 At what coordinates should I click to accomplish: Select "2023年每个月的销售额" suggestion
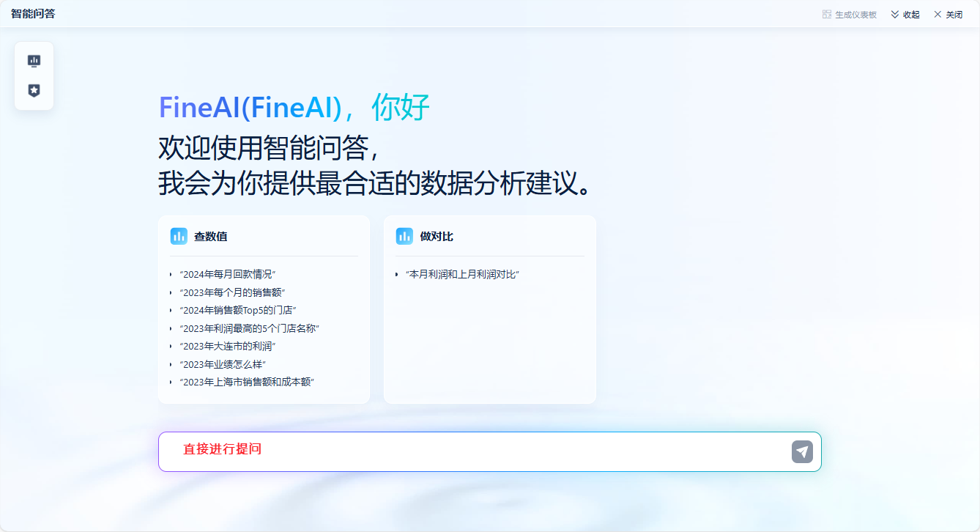(232, 292)
